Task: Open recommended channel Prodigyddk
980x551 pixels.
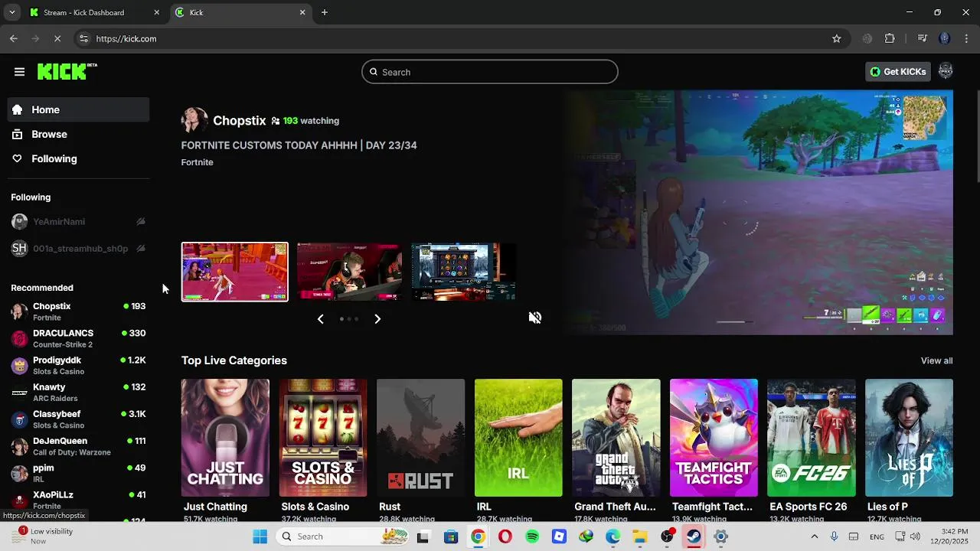Action: coord(78,365)
